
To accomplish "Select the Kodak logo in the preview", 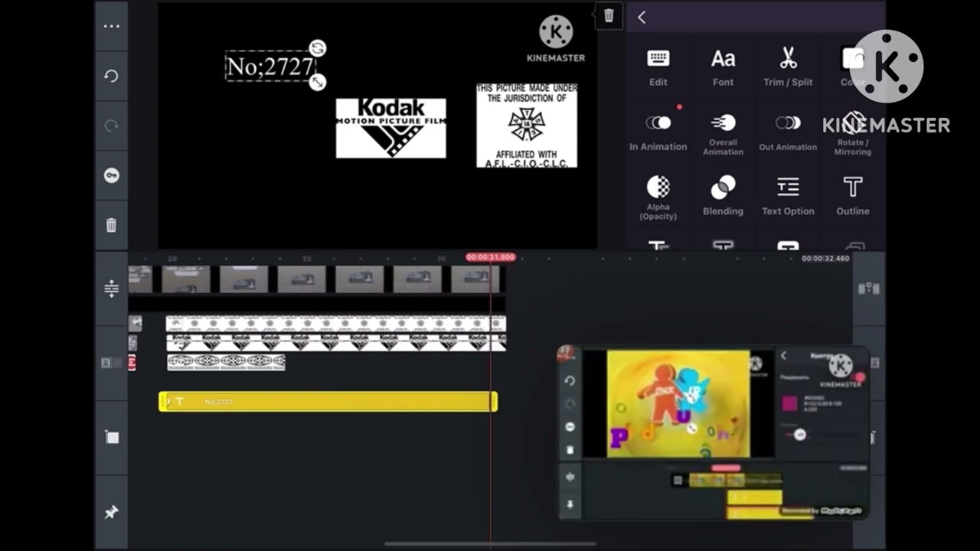I will 390,128.
